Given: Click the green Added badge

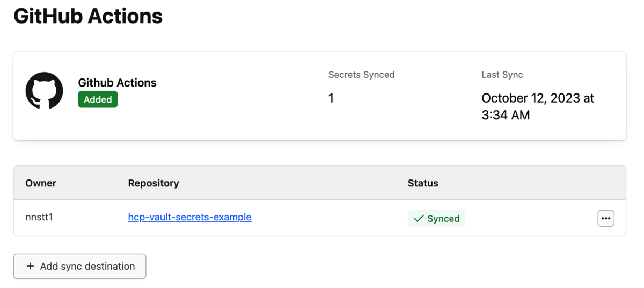Looking at the screenshot, I should pos(98,99).
